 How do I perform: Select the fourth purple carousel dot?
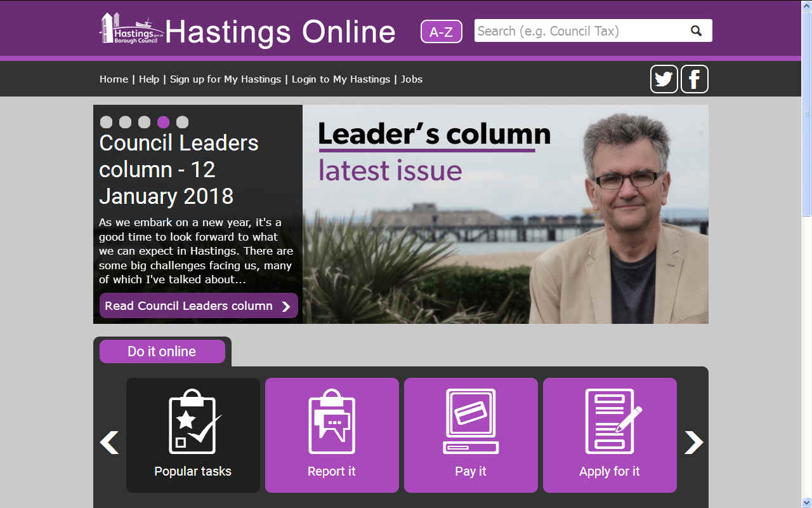(164, 122)
